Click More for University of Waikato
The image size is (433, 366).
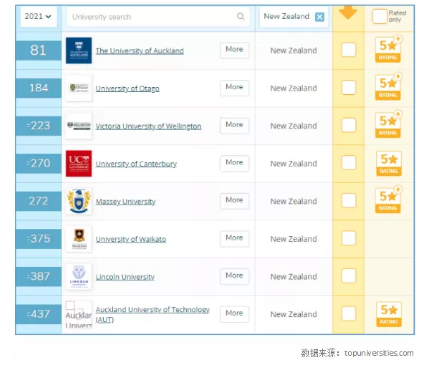point(234,238)
